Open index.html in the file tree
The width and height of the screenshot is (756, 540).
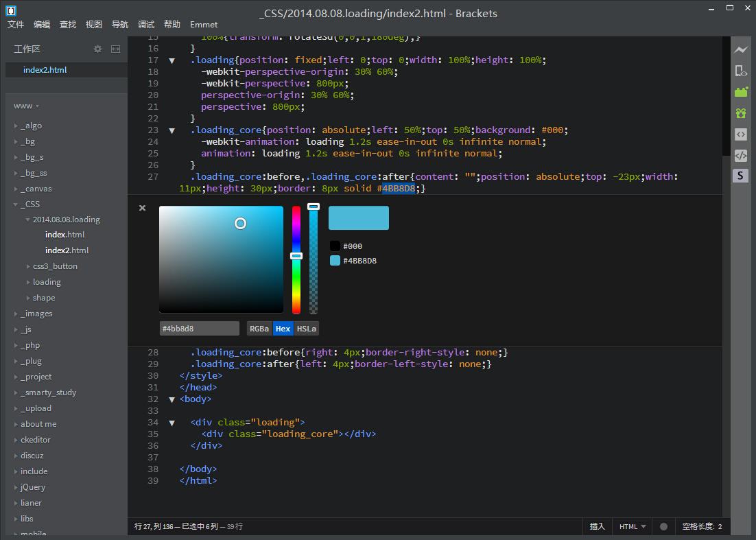click(65, 235)
